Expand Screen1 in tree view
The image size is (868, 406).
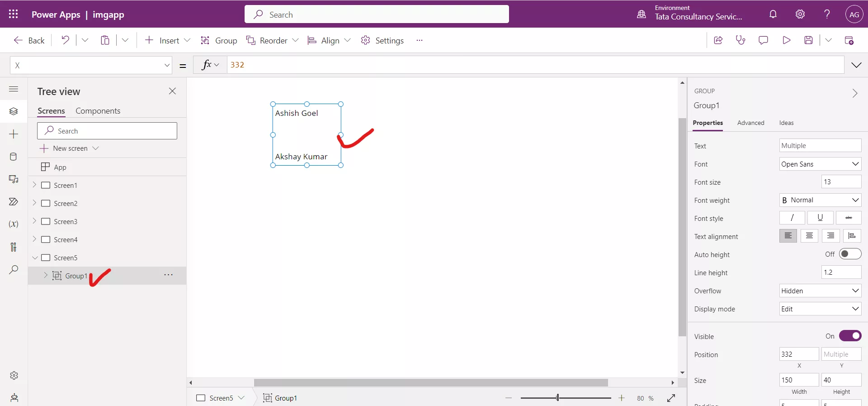click(x=34, y=185)
